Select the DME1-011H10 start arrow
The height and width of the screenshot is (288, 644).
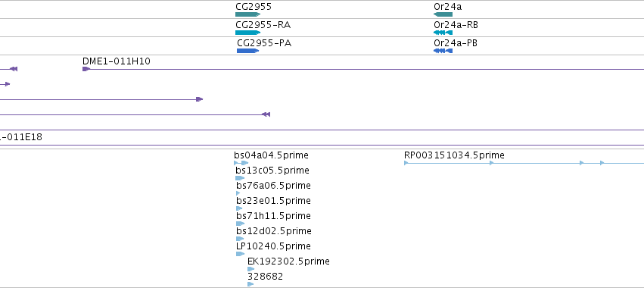coord(86,69)
